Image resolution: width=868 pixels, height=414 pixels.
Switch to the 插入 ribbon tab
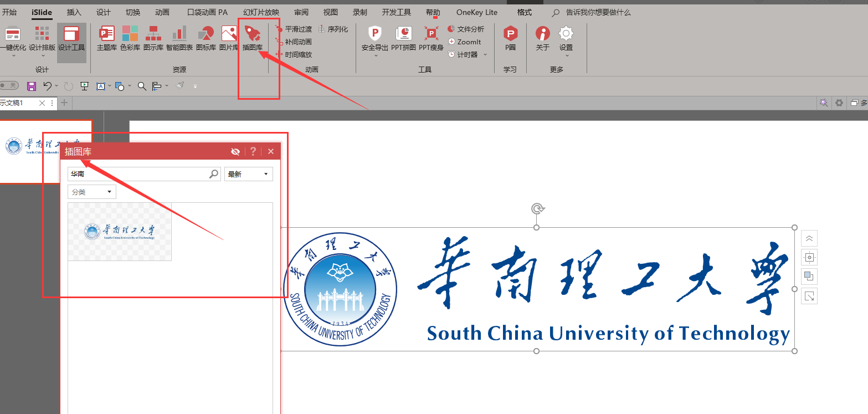(x=74, y=12)
